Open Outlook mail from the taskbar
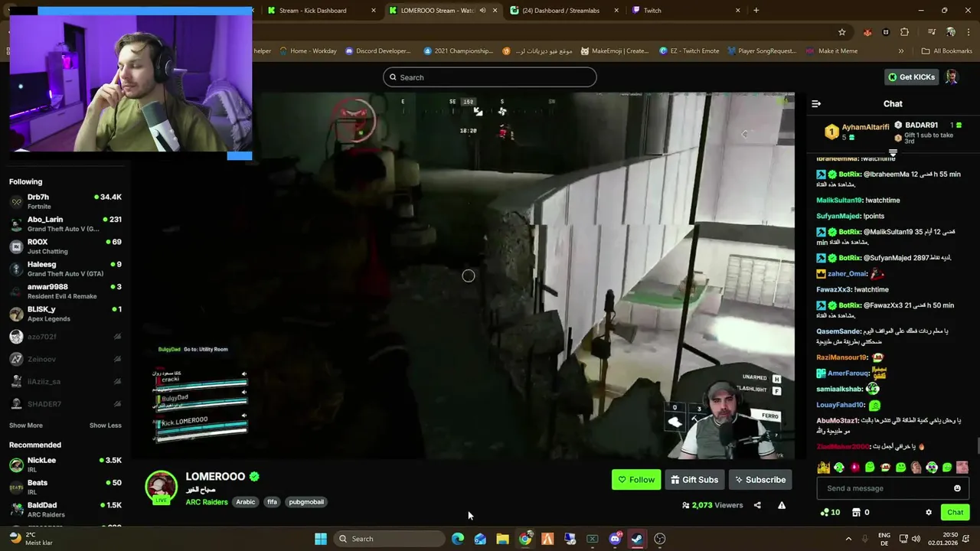This screenshot has width=980, height=551. pos(480,539)
